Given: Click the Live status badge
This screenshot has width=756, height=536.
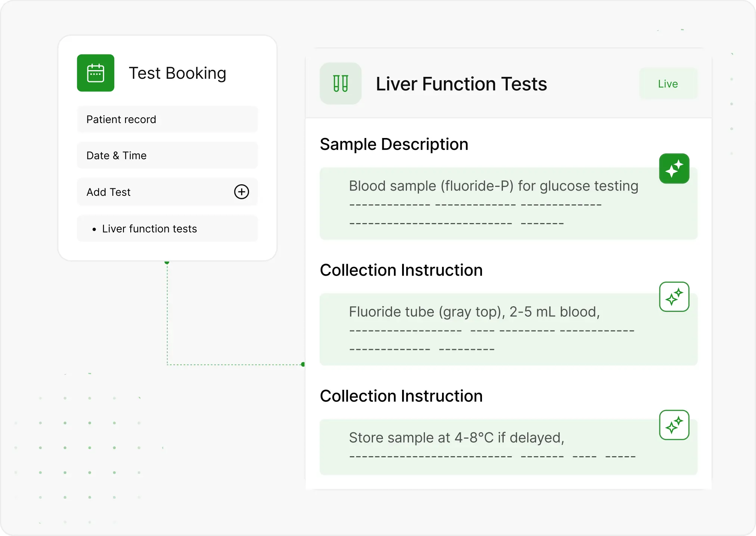Looking at the screenshot, I should (668, 84).
